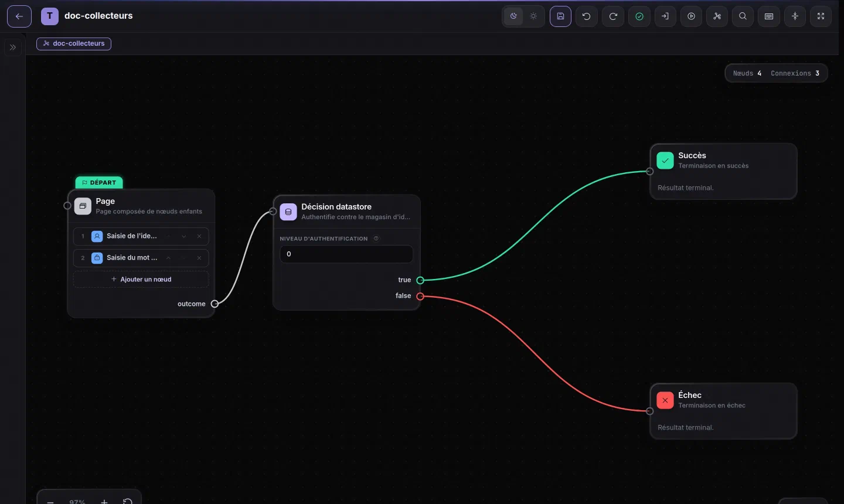Switch to dark theme moon icon
This screenshot has width=844, height=504.
click(513, 16)
